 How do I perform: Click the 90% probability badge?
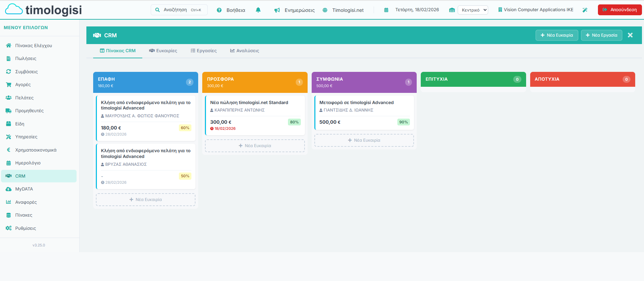coord(403,122)
